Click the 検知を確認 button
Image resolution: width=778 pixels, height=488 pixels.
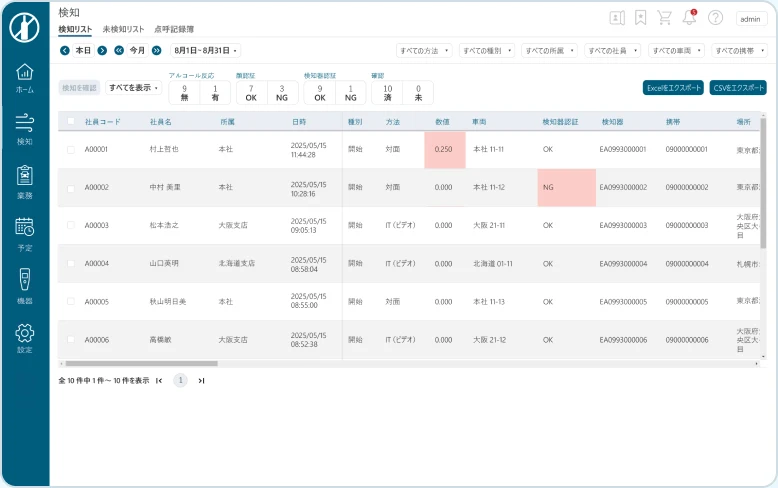point(79,88)
